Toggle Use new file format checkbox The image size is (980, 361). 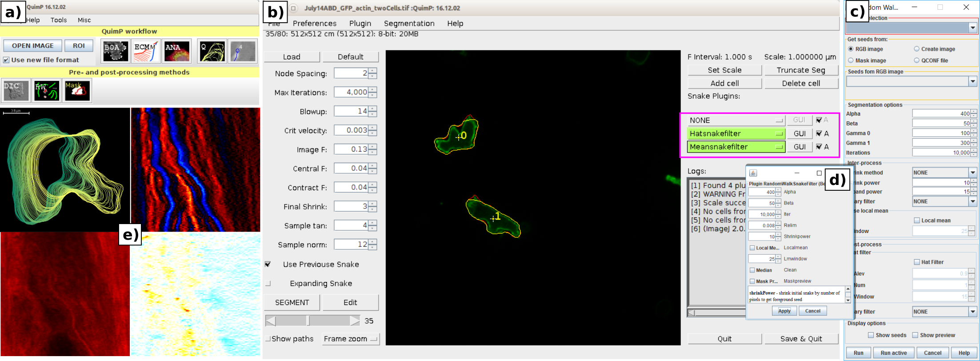(x=6, y=60)
